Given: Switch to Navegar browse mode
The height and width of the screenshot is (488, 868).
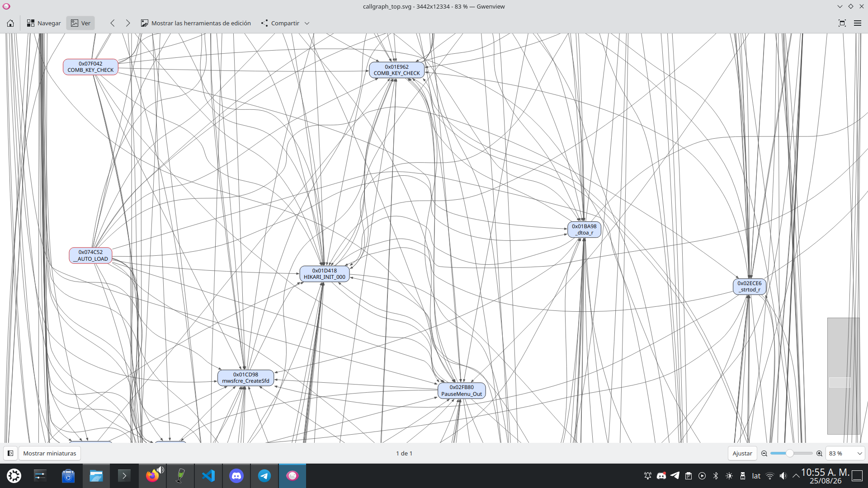Looking at the screenshot, I should pos(44,23).
